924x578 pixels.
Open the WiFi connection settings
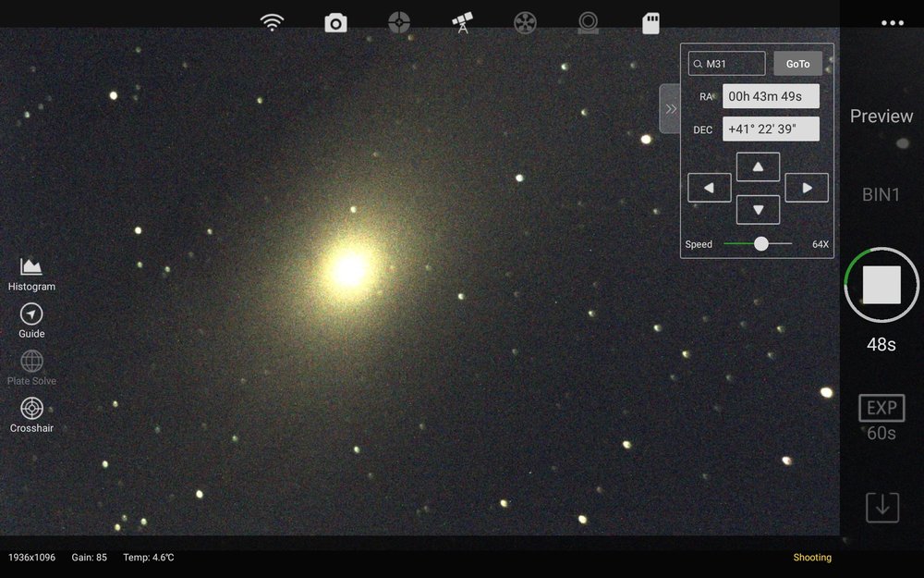[x=273, y=22]
